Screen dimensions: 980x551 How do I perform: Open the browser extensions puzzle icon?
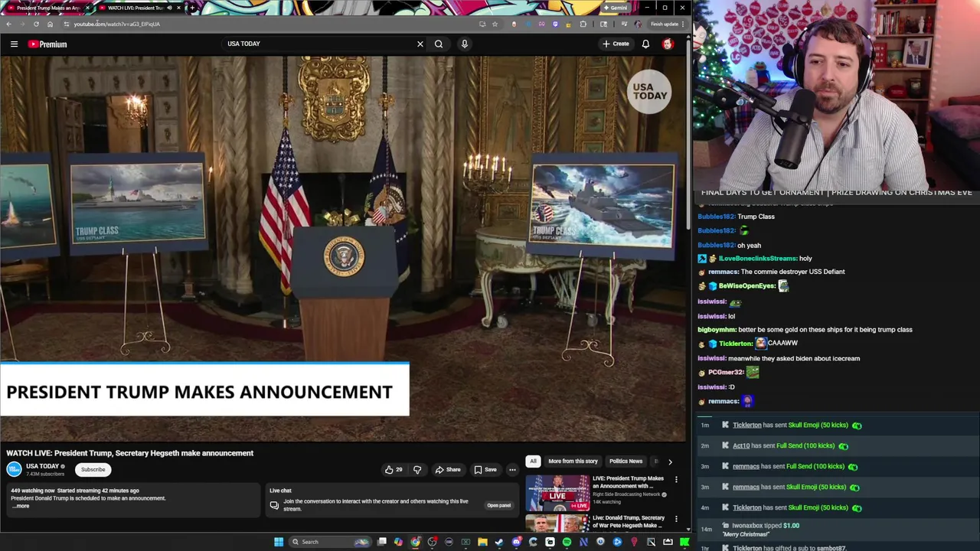[583, 24]
